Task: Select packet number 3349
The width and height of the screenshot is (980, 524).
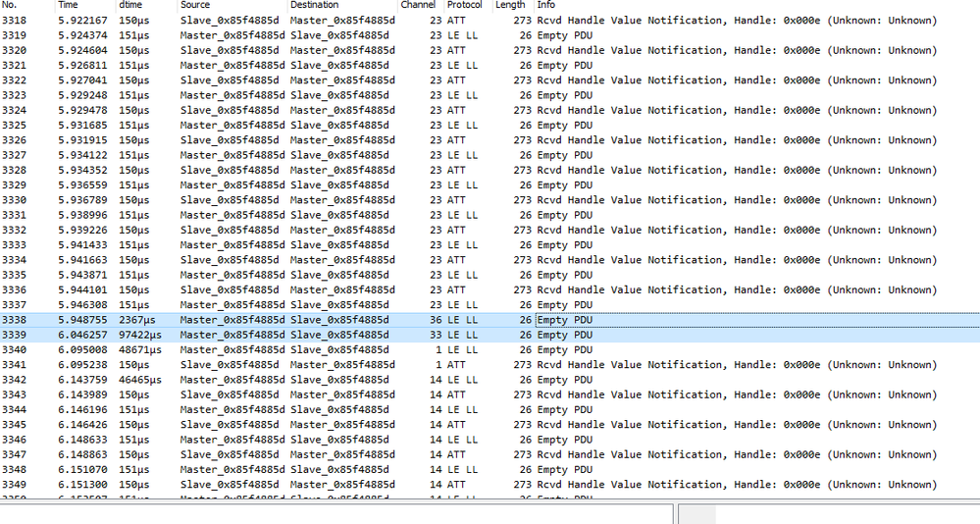Action: click(14, 486)
